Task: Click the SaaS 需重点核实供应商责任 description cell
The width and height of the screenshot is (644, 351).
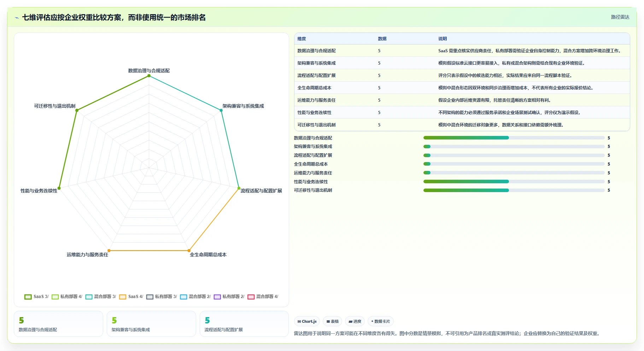Action: [x=530, y=51]
